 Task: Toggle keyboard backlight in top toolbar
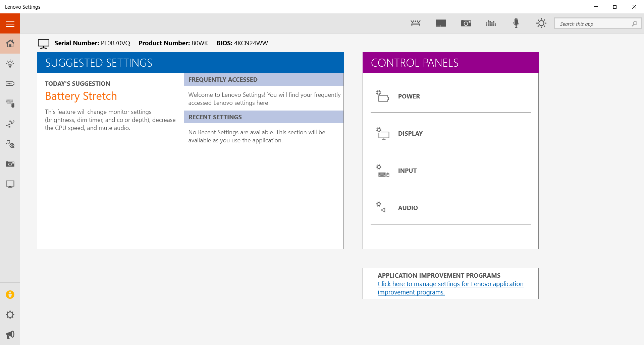[416, 23]
